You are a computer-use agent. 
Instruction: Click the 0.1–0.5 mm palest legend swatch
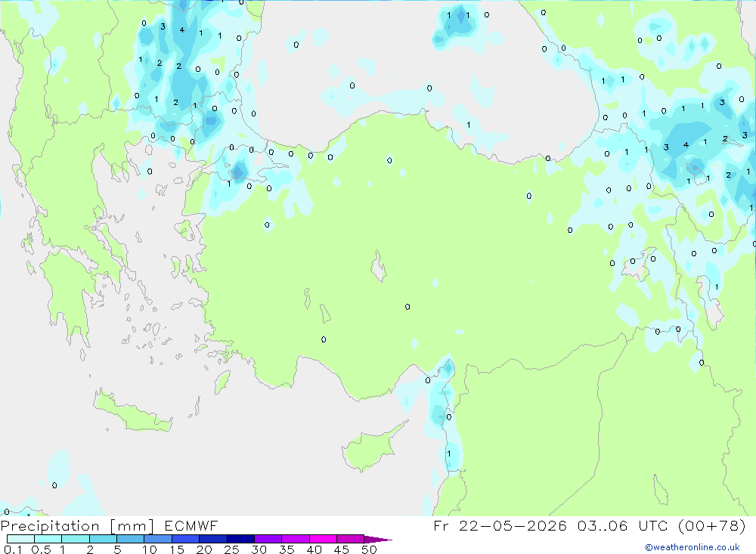pos(20,539)
